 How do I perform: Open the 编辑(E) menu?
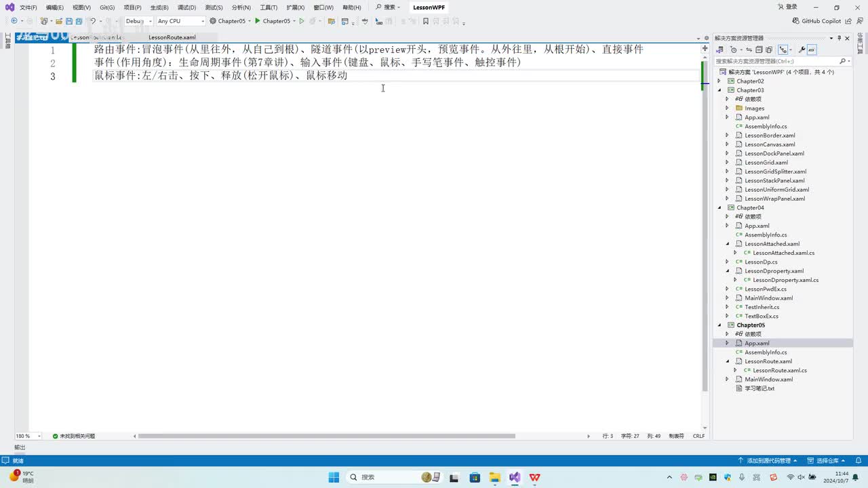(55, 7)
